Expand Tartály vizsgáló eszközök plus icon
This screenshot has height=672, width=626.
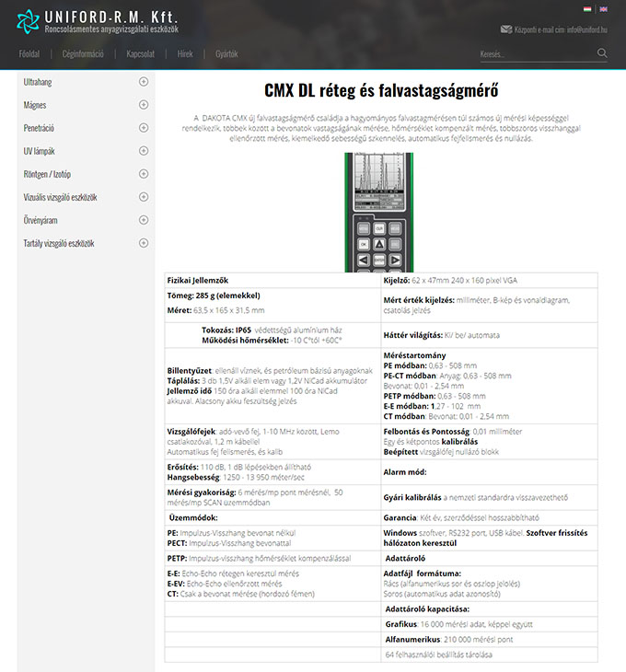point(144,243)
